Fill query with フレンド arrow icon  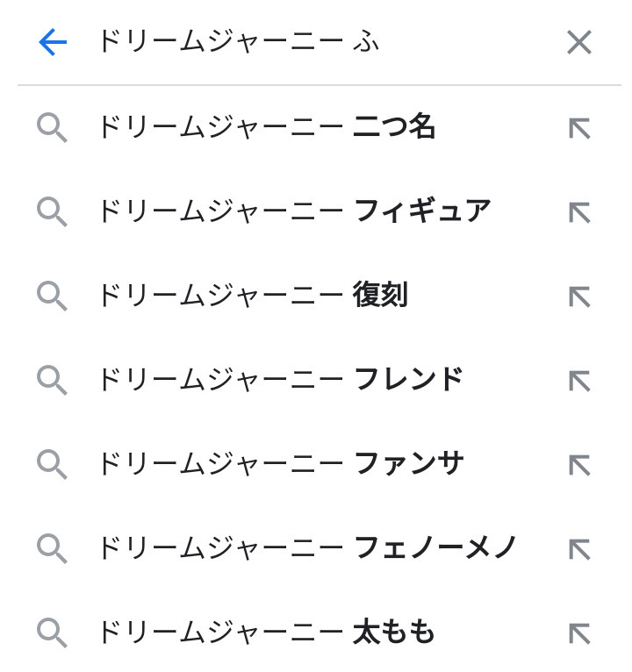[x=578, y=381]
